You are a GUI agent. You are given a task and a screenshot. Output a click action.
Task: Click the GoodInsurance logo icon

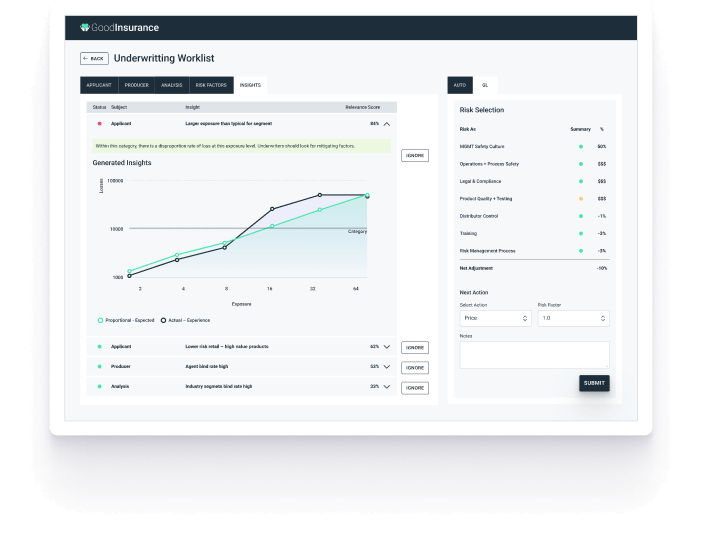[x=86, y=28]
